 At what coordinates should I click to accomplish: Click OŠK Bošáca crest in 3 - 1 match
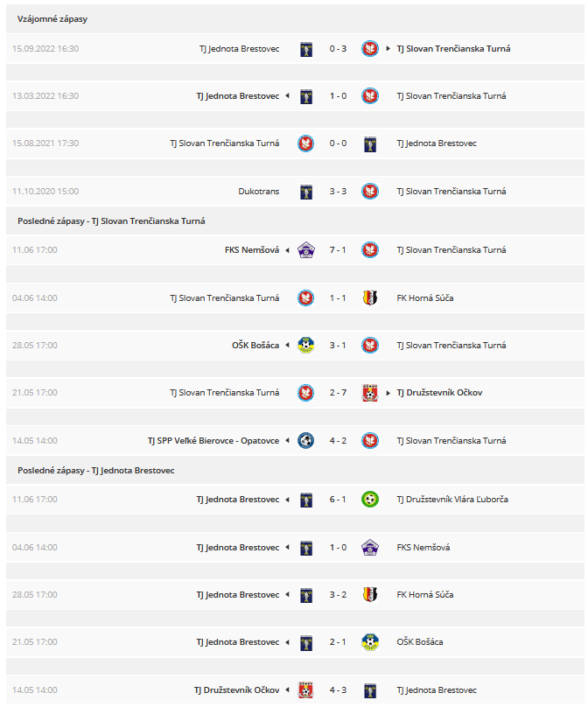[x=306, y=346]
